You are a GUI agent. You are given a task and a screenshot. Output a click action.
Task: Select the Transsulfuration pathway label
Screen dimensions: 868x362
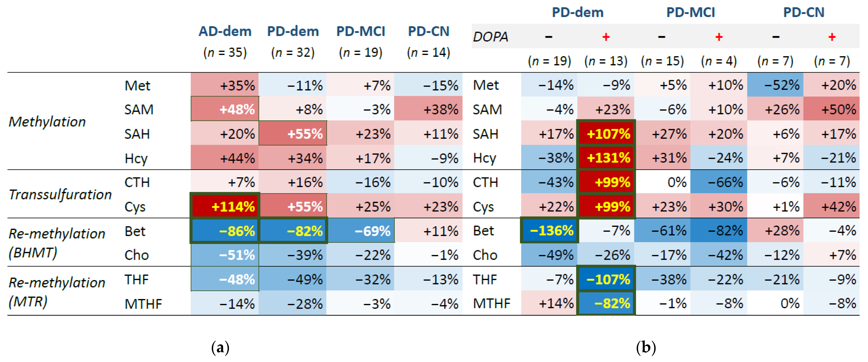click(60, 194)
